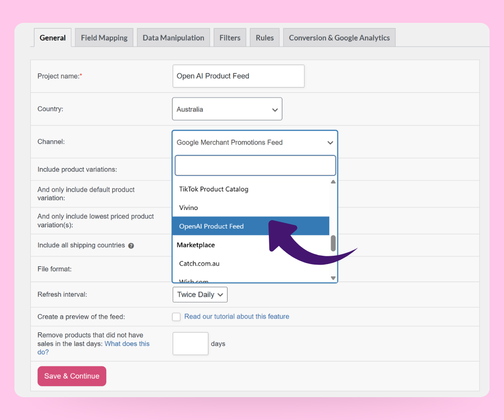Screen dimensions: 504x420
Task: Click the Project name text field
Action: 238,76
